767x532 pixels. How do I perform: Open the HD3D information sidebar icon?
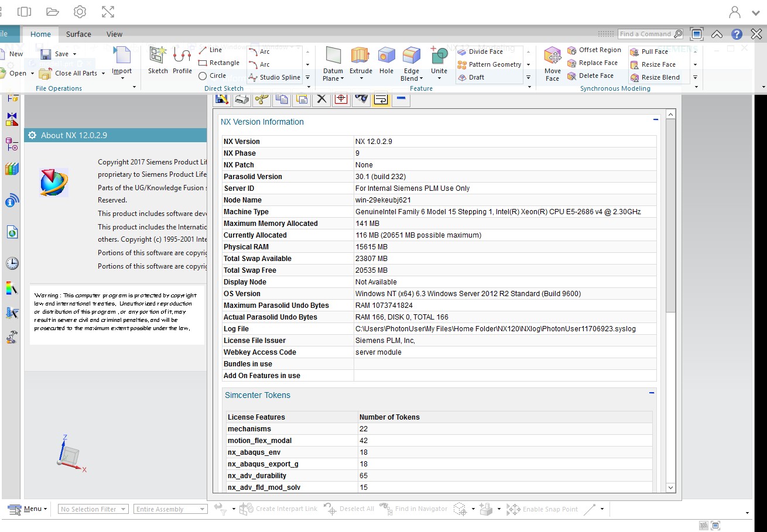pos(12,201)
